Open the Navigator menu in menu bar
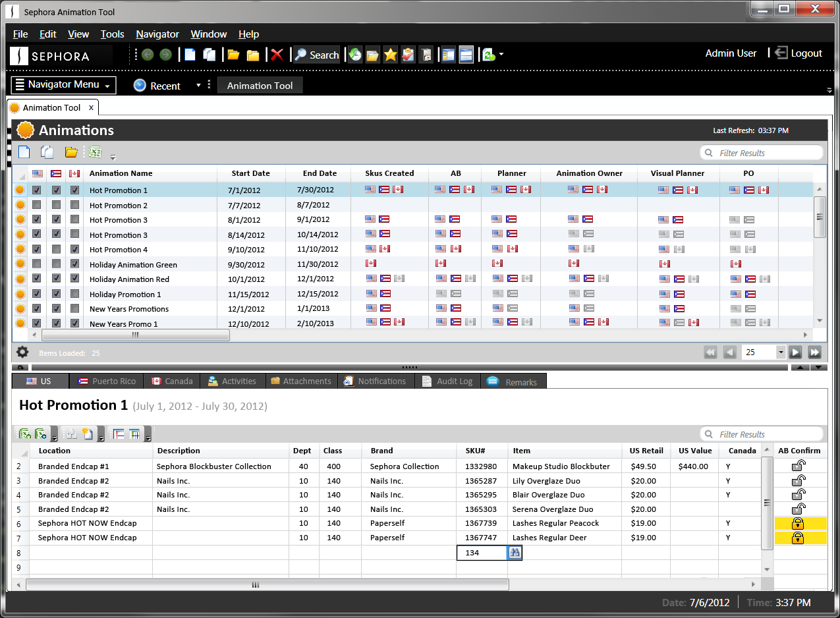The width and height of the screenshot is (840, 618). (x=157, y=34)
